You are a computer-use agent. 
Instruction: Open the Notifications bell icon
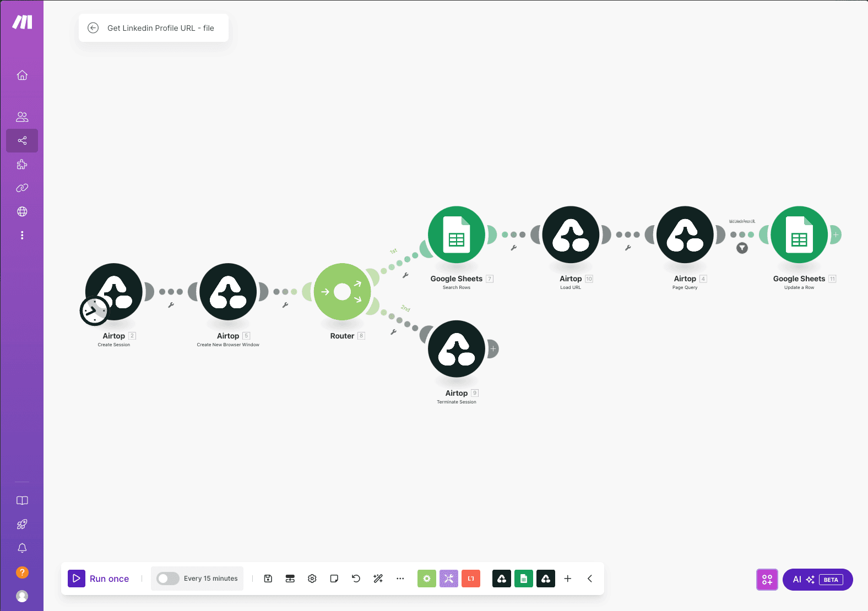[22, 548]
